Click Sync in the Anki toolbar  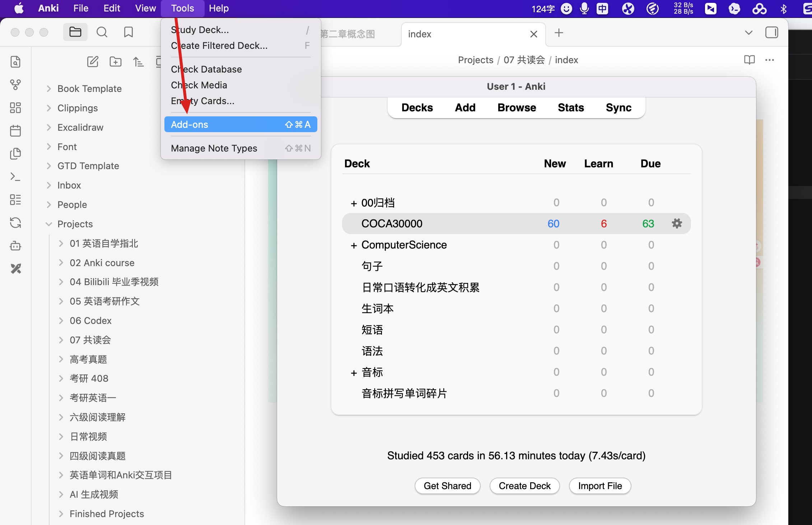pyautogui.click(x=619, y=107)
